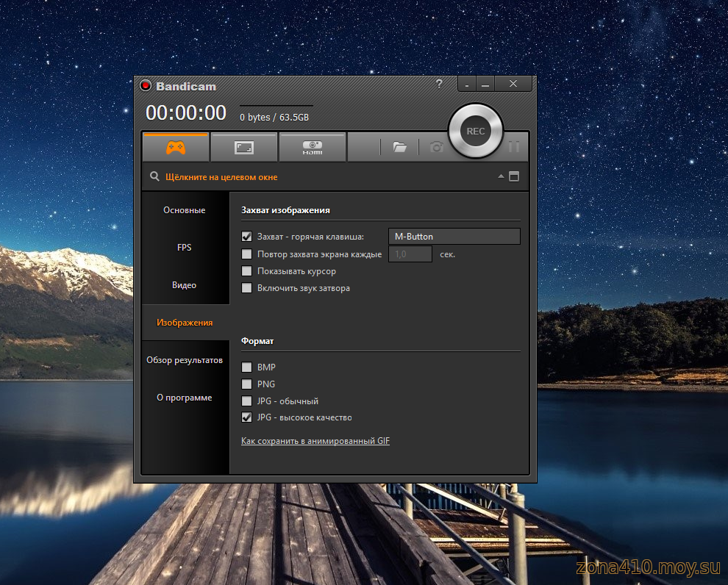Viewport: 728px width, 585px height.
Task: Click the camera screenshot capture icon
Action: [437, 148]
